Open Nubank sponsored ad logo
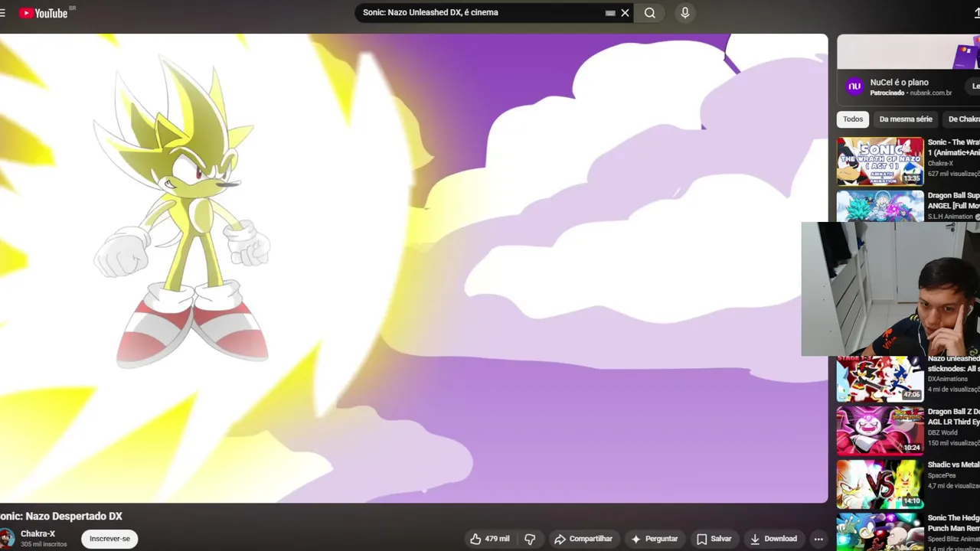 (x=854, y=87)
